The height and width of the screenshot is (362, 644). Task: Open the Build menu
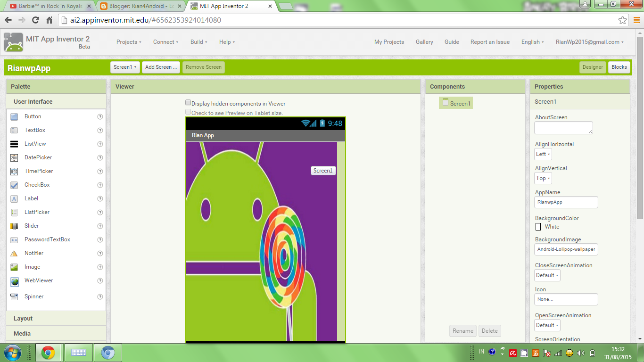[198, 42]
